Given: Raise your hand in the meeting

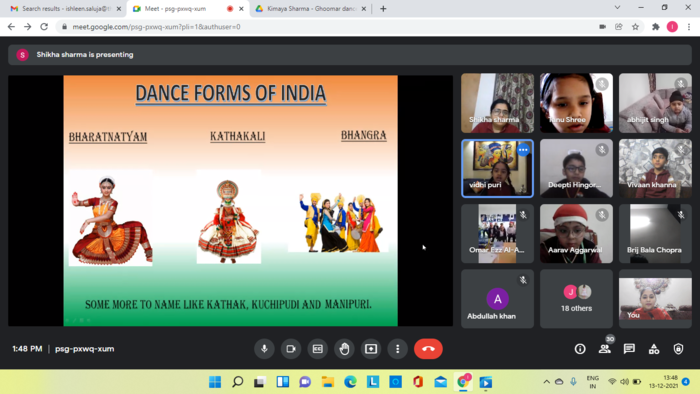Looking at the screenshot, I should coord(344,349).
